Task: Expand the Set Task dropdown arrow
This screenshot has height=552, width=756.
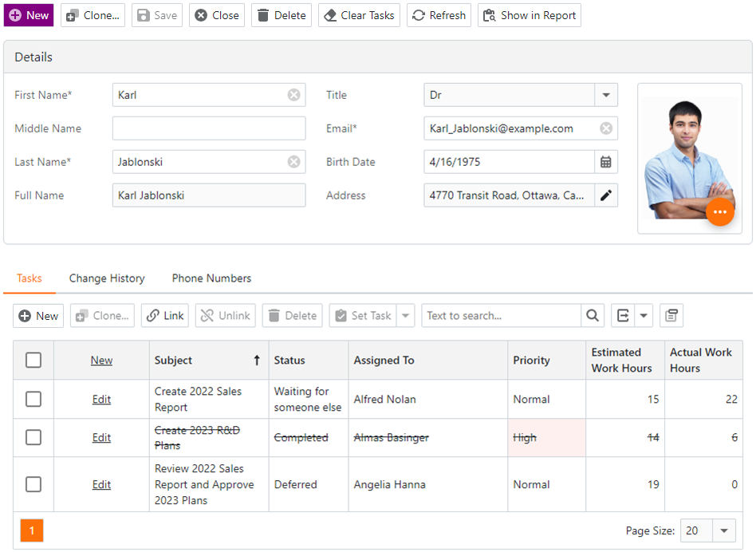Action: point(405,316)
